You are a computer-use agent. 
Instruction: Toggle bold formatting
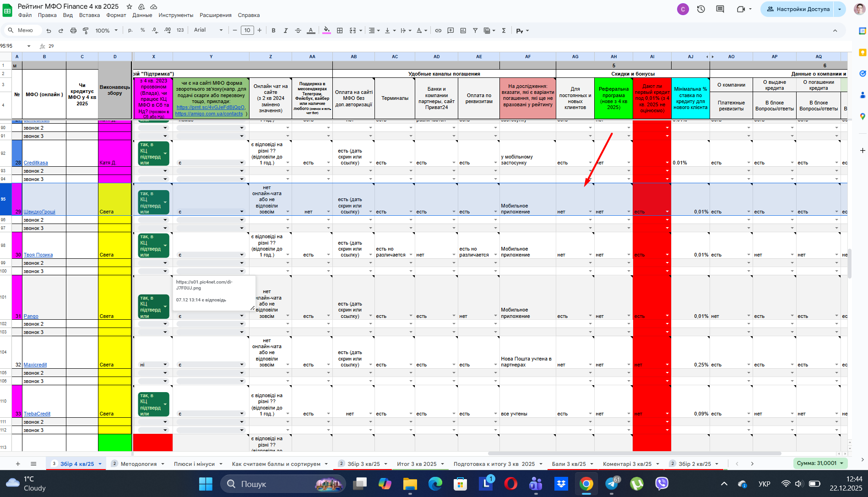273,31
